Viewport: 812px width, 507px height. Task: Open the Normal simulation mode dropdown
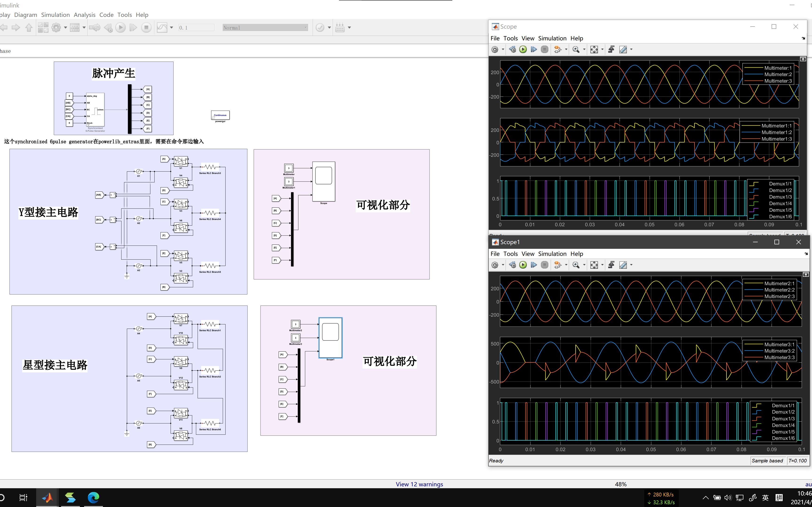(265, 28)
